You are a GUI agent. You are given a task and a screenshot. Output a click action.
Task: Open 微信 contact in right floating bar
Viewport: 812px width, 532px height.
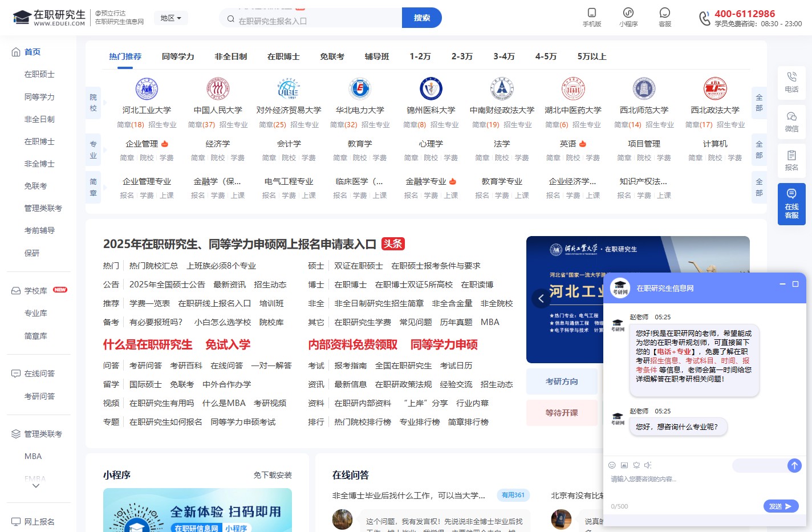click(791, 122)
